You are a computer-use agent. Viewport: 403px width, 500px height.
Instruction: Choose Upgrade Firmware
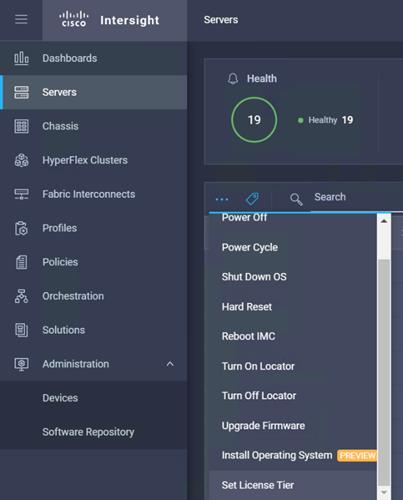tap(263, 426)
